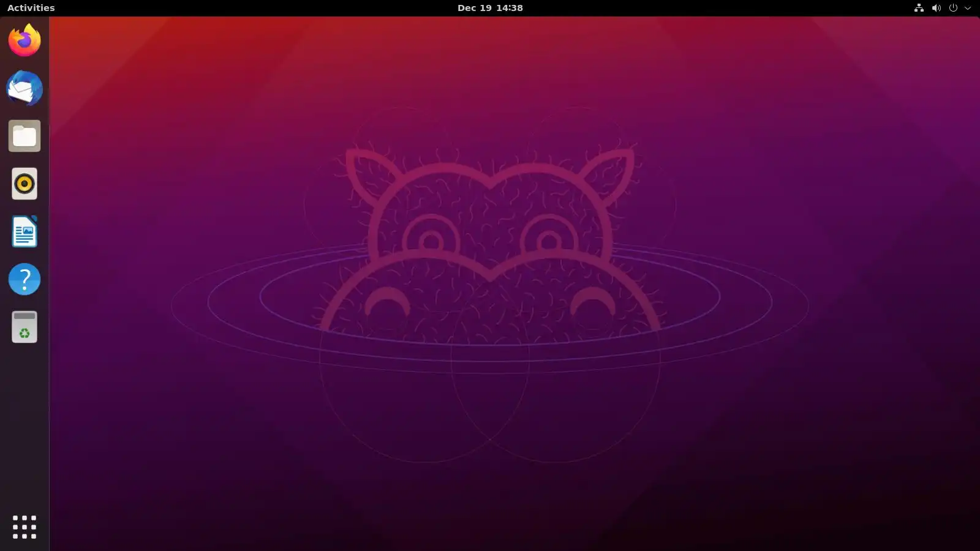Click the volume speaker icon
The width and height of the screenshot is (980, 551).
click(936, 8)
